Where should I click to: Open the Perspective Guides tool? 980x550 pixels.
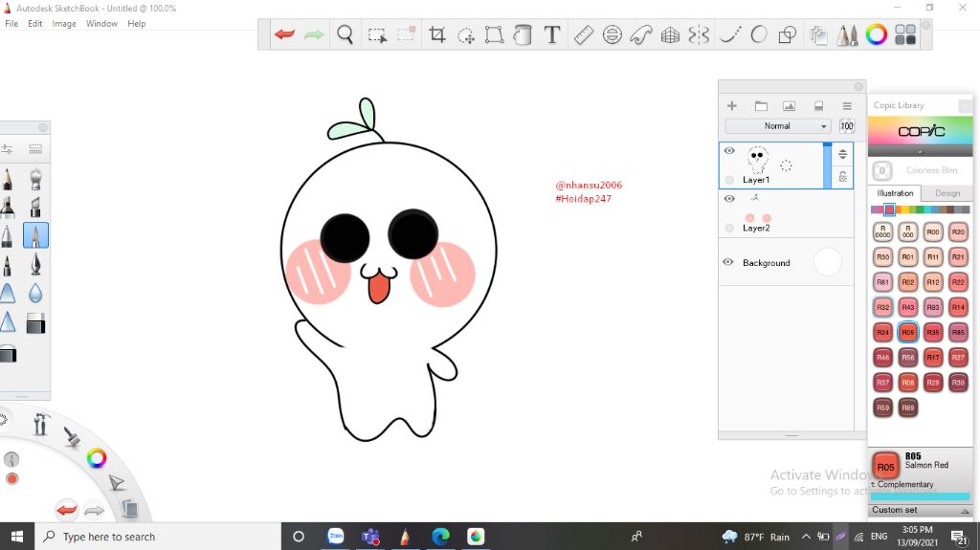[670, 35]
